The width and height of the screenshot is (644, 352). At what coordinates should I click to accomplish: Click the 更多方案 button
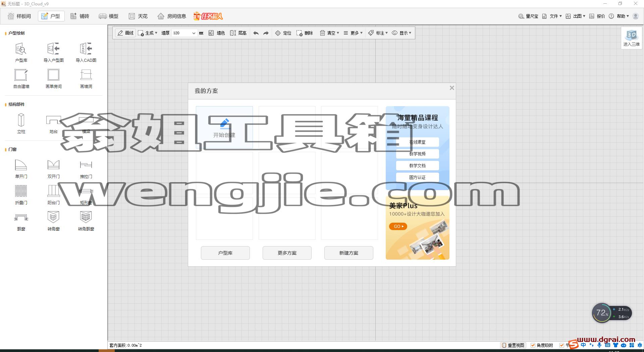(x=287, y=253)
